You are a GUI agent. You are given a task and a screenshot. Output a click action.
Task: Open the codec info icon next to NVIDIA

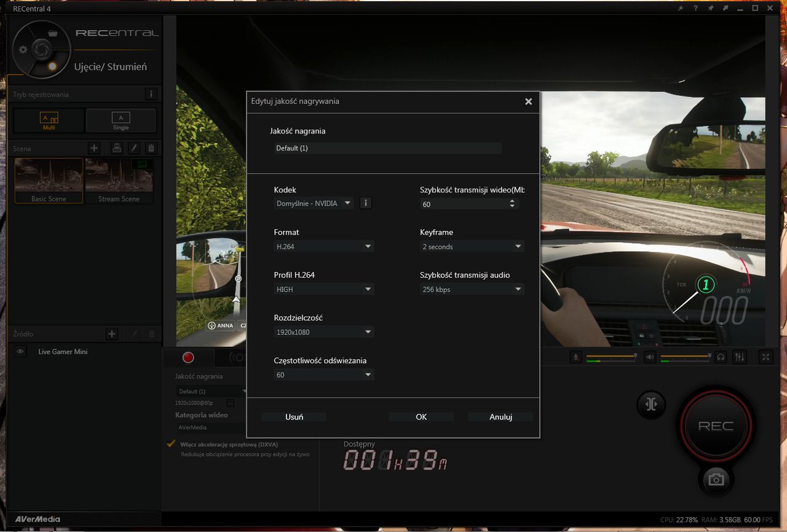pos(365,203)
